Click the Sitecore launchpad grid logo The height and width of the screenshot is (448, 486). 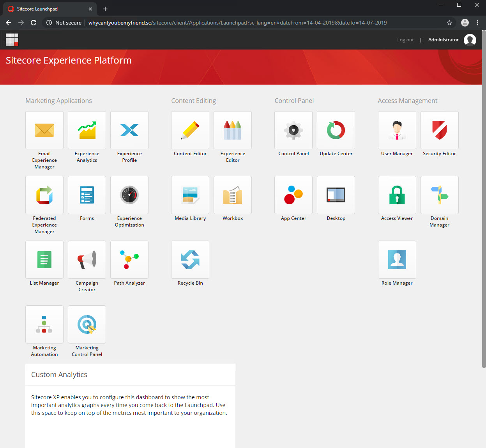(12, 40)
